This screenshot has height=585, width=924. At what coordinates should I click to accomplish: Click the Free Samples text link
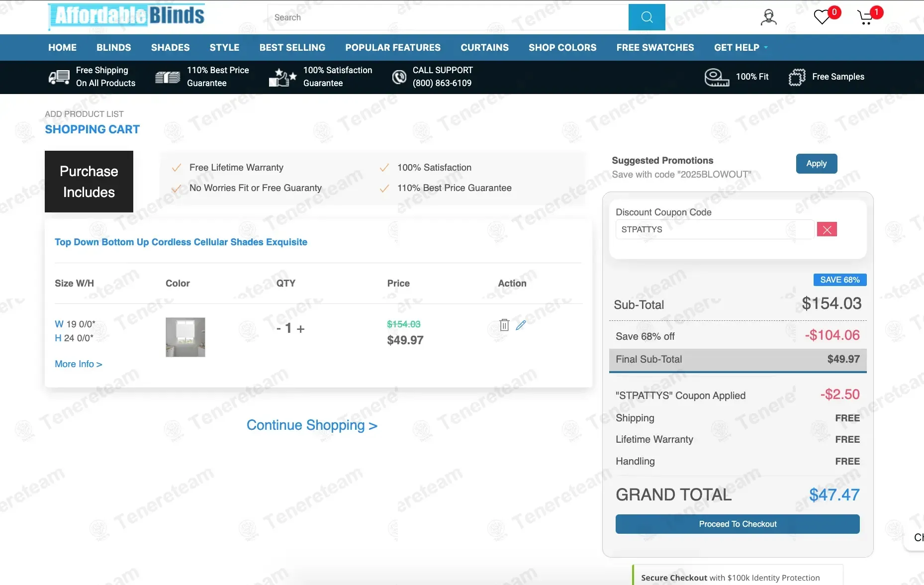[x=838, y=77]
